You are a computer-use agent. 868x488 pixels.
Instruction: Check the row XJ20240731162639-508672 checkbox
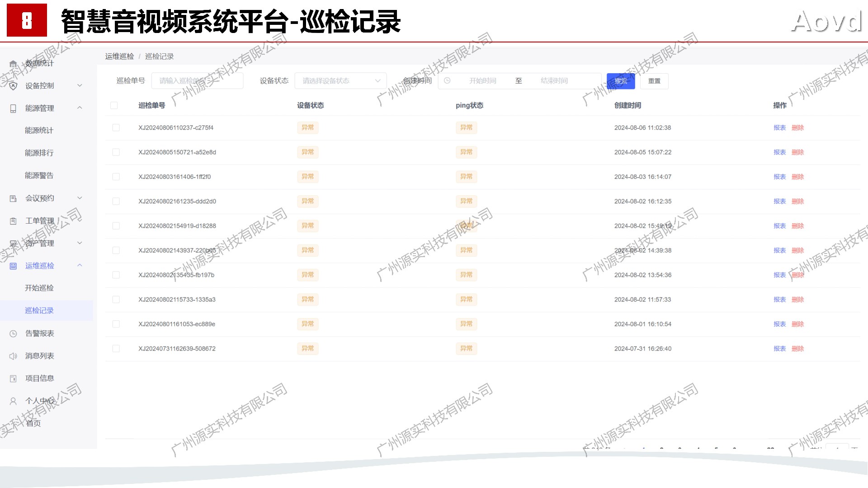[116, 349]
